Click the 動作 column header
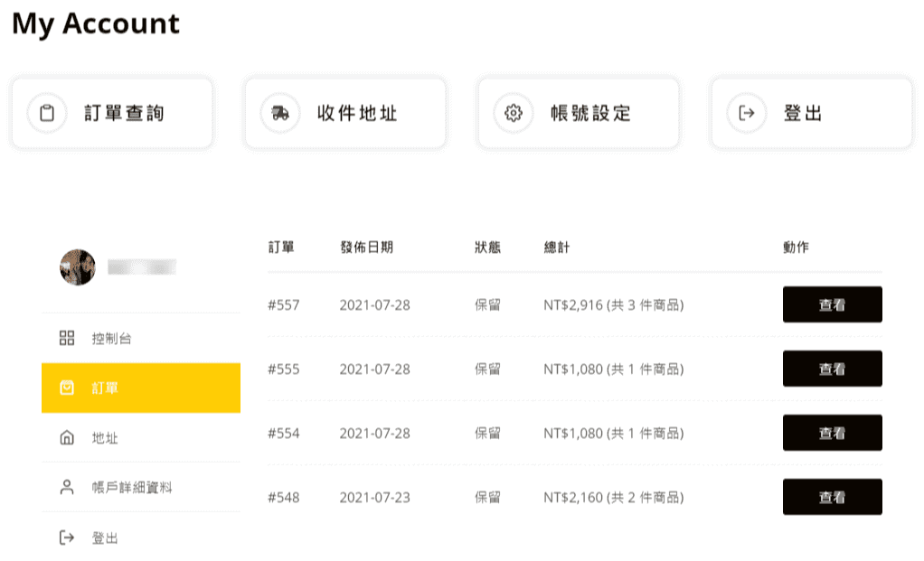The image size is (924, 561). 797,248
